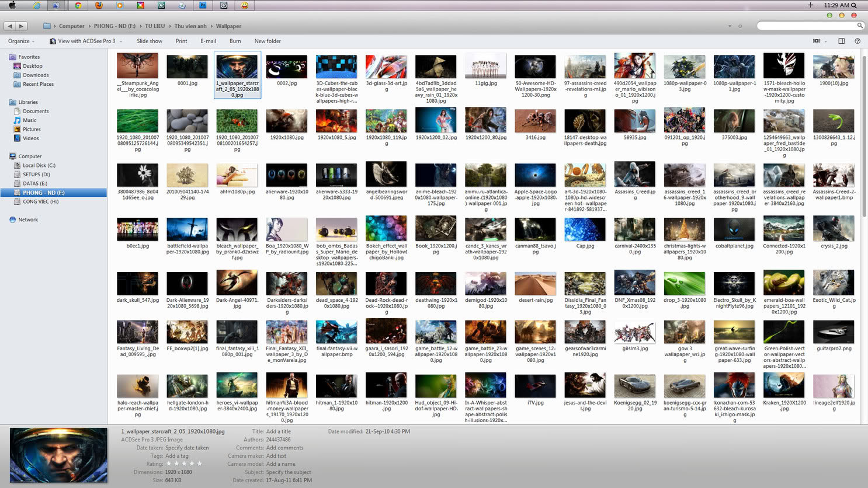
Task: Select the Videos library
Action: [30, 138]
